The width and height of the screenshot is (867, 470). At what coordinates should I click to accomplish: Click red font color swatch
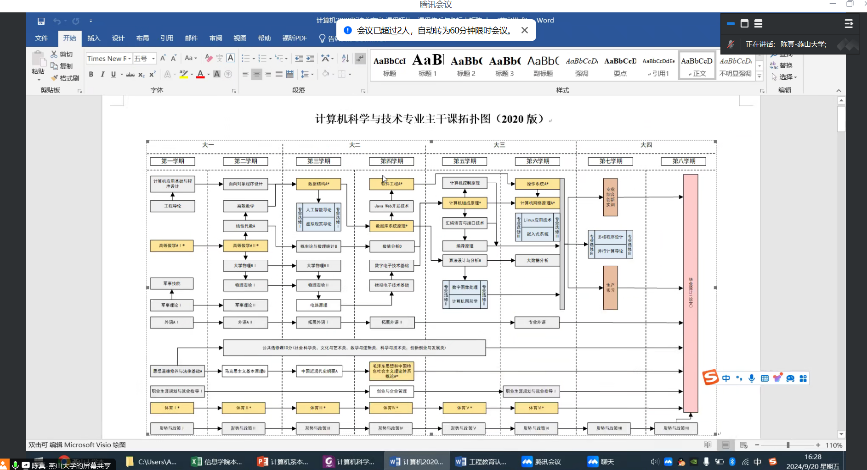pyautogui.click(x=200, y=74)
